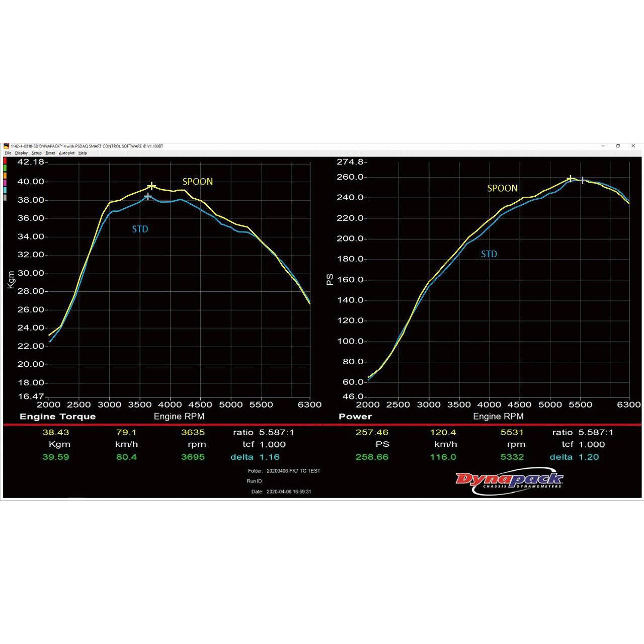Open the File menu
Screen dimensions: 644x644
click(x=8, y=153)
